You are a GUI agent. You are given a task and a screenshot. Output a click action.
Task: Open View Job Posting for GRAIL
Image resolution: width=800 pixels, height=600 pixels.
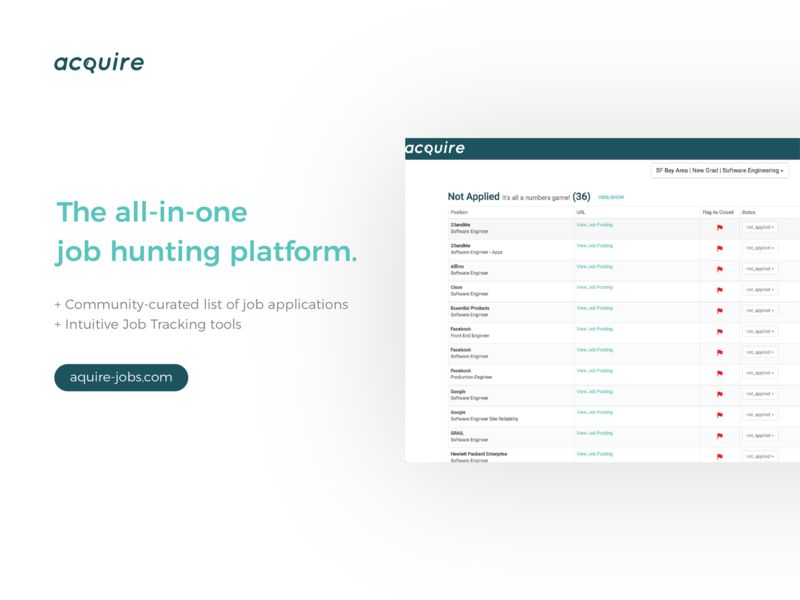pyautogui.click(x=594, y=433)
